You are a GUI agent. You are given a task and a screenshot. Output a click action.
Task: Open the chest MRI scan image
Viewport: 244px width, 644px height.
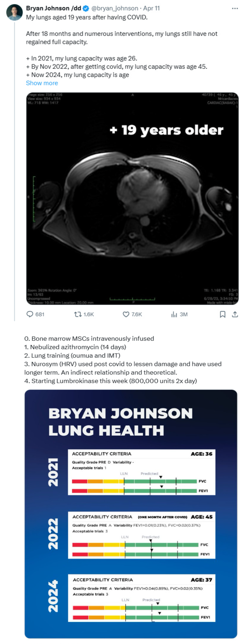point(132,198)
